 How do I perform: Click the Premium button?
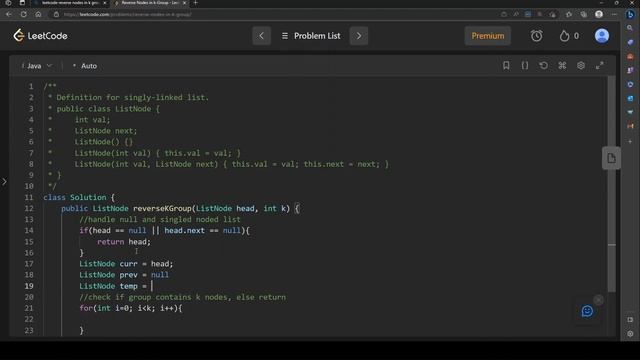tap(488, 36)
